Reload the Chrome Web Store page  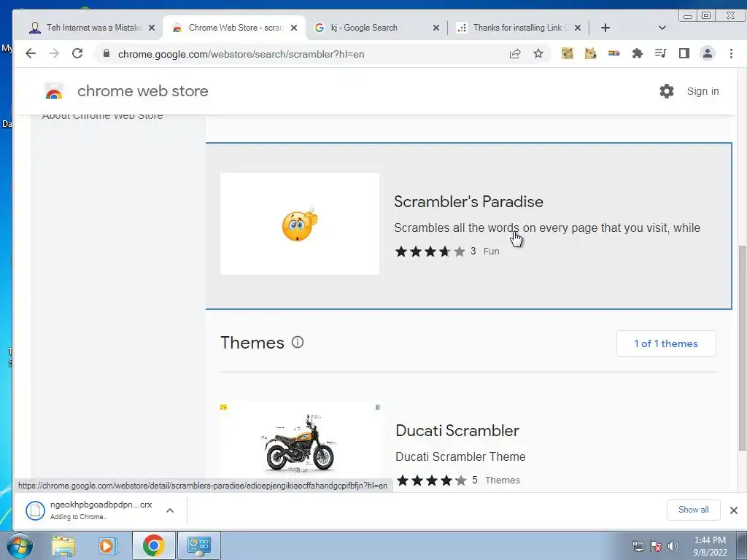coord(77,54)
